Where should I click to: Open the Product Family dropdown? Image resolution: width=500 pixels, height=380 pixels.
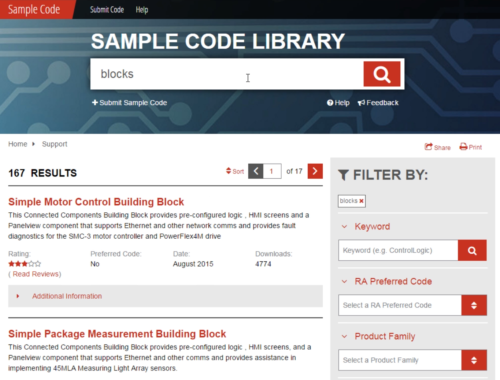(x=412, y=360)
